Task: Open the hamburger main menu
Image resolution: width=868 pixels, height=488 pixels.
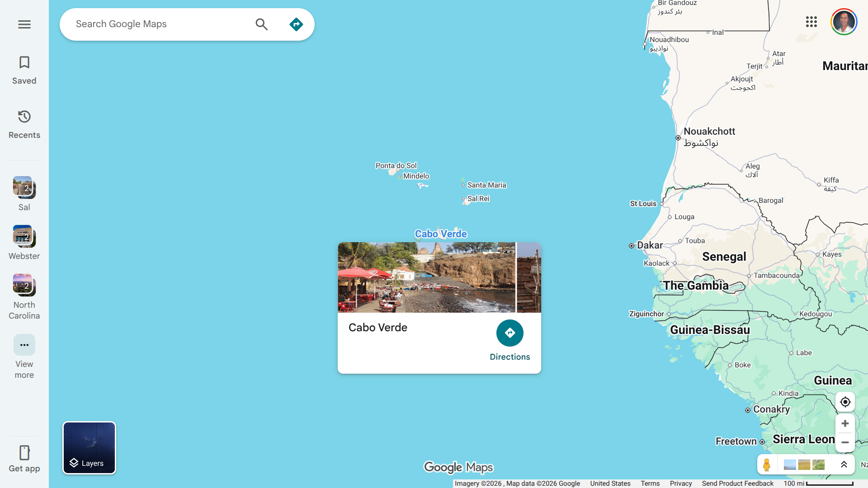Action: (24, 24)
